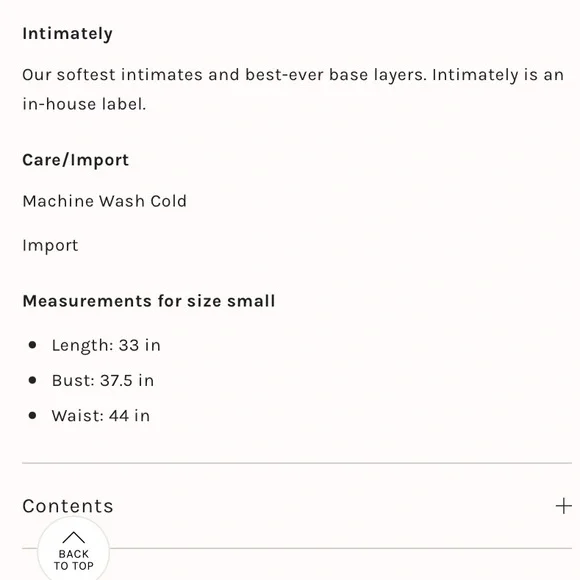580x580 pixels.
Task: Click the Back to Top button
Action: pos(73,549)
